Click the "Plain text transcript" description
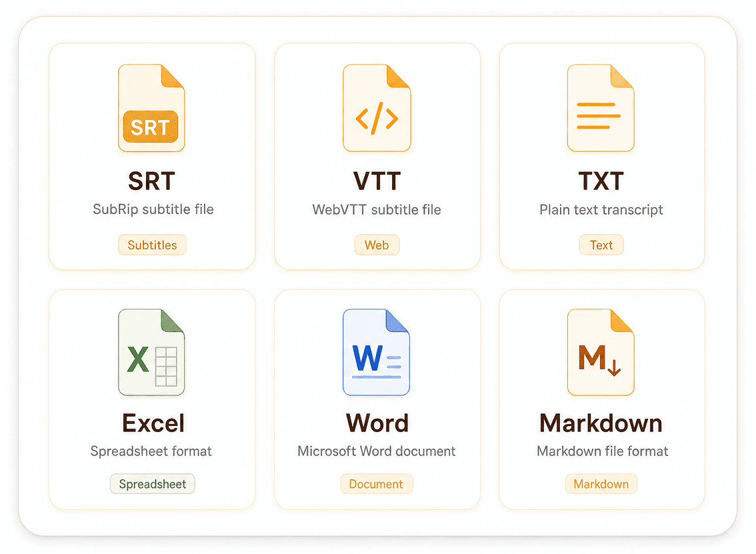Viewport: 756px width, 554px height. pos(601,210)
